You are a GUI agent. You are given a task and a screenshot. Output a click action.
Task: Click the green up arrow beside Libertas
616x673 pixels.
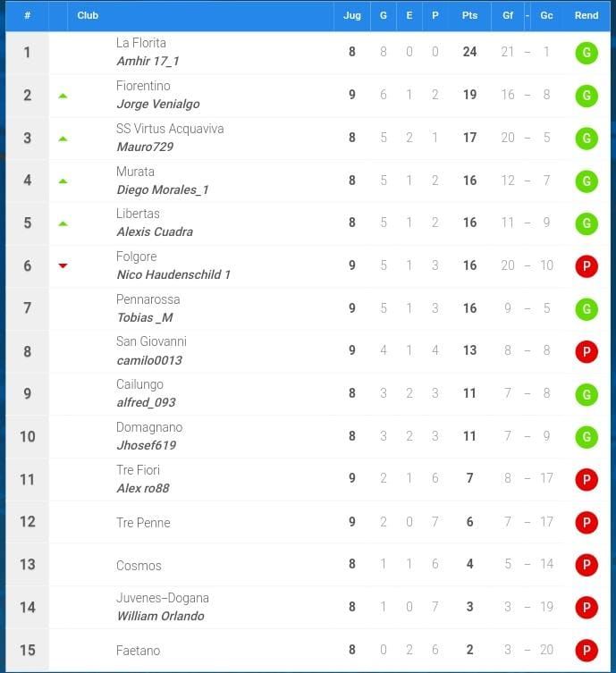pos(63,223)
